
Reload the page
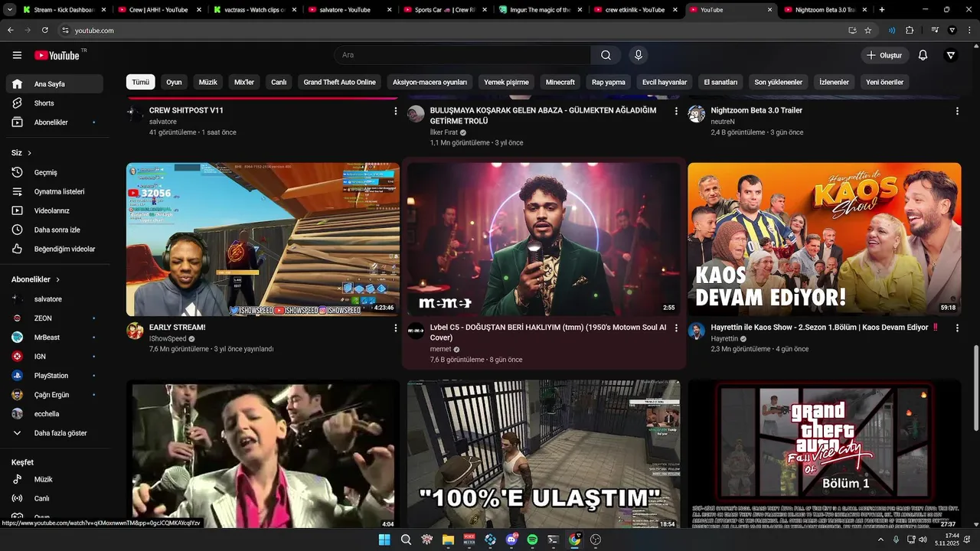click(x=44, y=31)
